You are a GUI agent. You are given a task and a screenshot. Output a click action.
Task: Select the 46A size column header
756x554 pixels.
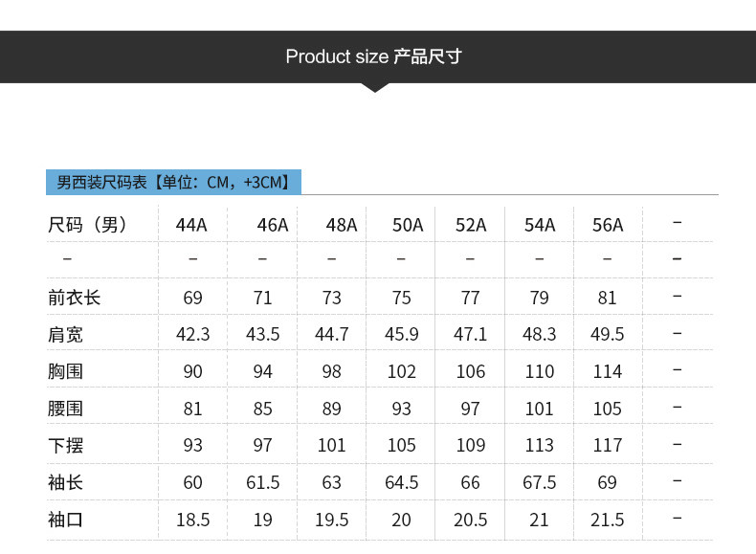point(273,225)
